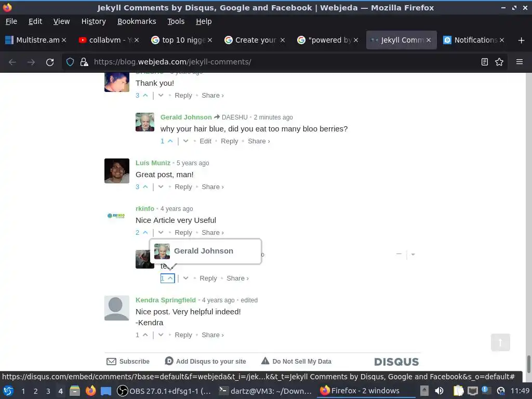
Task: Open the volume icon in system tray
Action: (439, 391)
